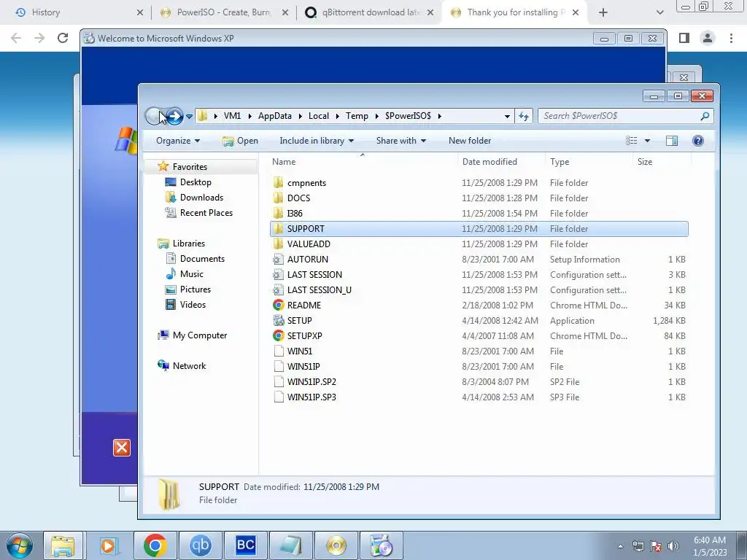Click the New folder button
The image size is (747, 560).
(470, 141)
